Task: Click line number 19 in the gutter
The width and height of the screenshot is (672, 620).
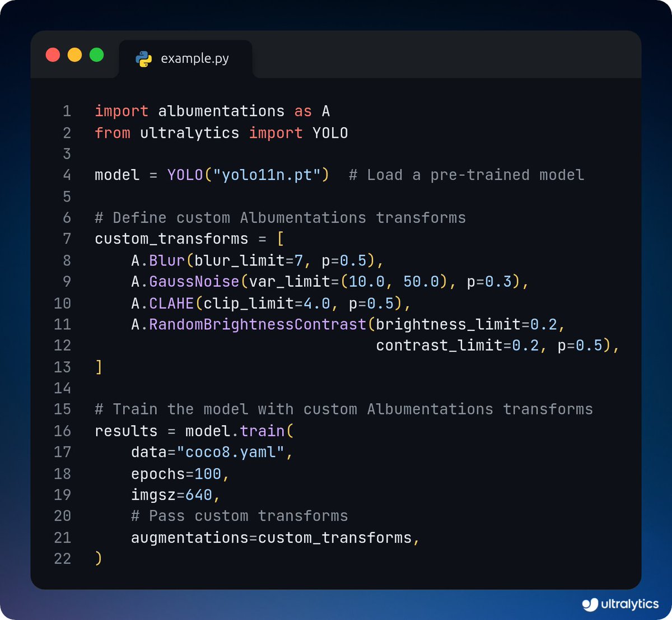Action: 63,495
